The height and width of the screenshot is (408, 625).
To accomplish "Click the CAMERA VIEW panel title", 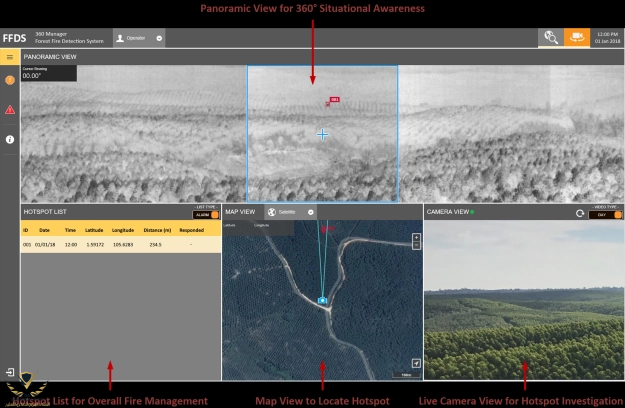I will point(448,212).
